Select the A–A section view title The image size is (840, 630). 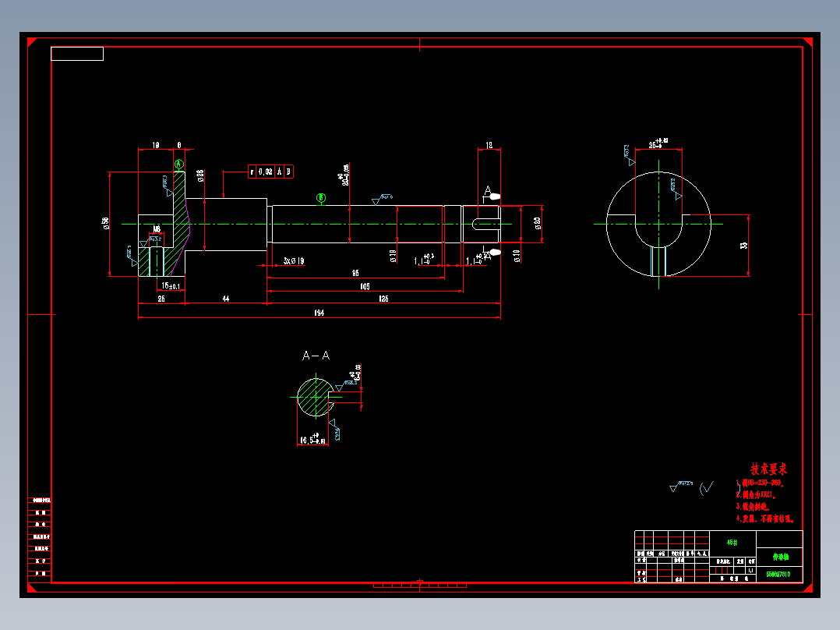click(316, 356)
